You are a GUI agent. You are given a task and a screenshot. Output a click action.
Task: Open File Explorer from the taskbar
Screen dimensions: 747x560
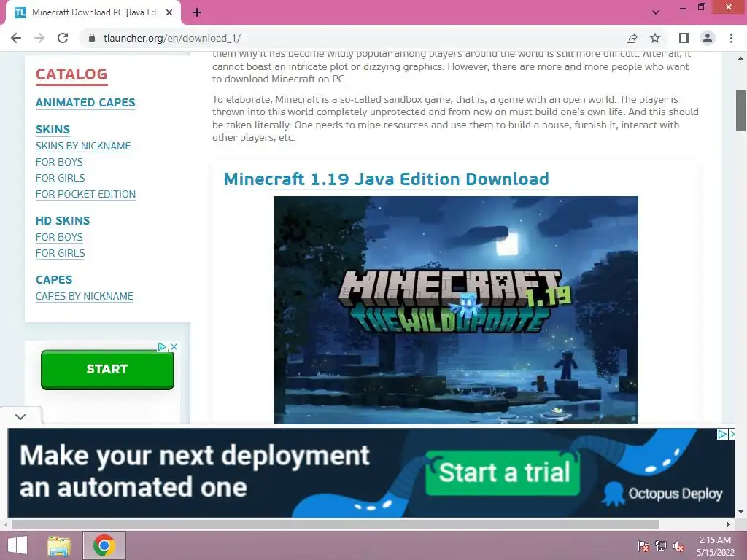point(59,545)
